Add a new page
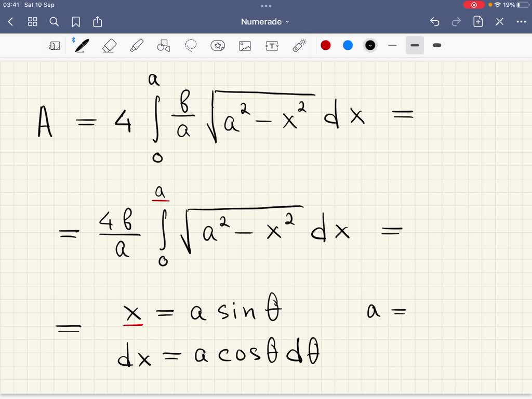532x399 pixels. coord(477,21)
